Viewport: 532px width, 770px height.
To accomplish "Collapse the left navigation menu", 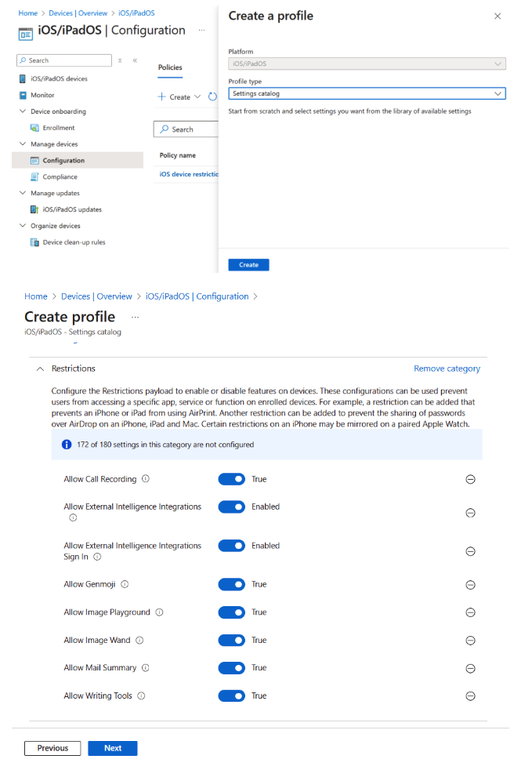I will click(x=135, y=60).
